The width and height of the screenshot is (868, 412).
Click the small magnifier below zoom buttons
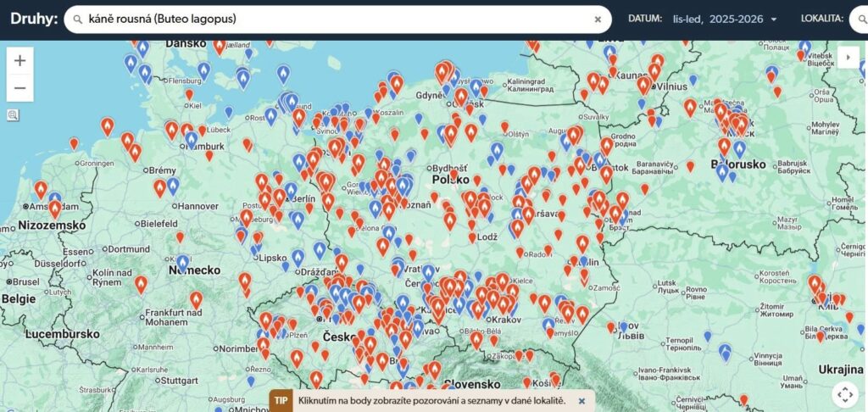pos(14,115)
